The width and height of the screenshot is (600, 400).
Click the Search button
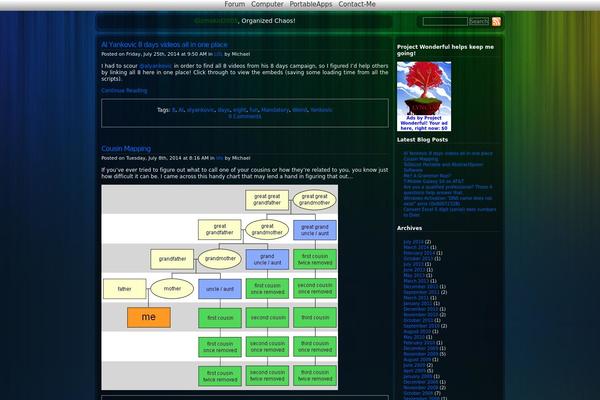coord(479,21)
